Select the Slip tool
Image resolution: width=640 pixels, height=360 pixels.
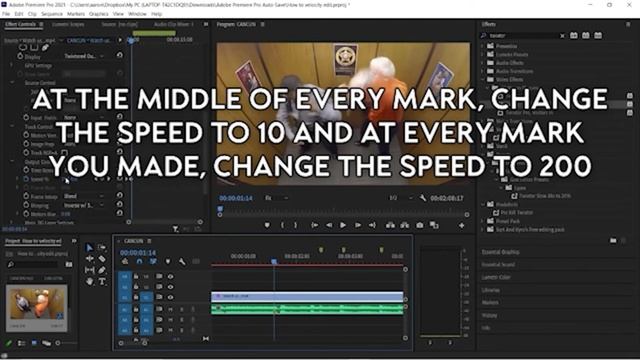coord(89,270)
